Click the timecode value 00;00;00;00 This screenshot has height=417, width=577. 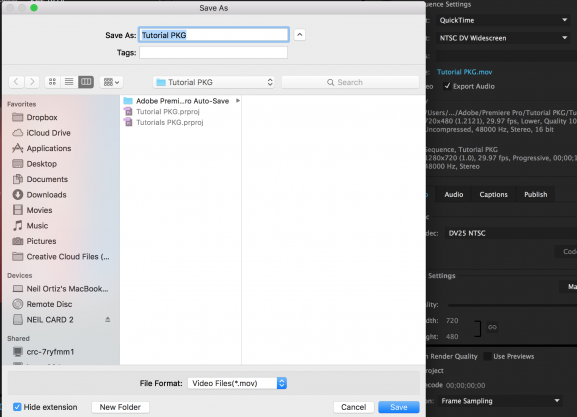466,385
